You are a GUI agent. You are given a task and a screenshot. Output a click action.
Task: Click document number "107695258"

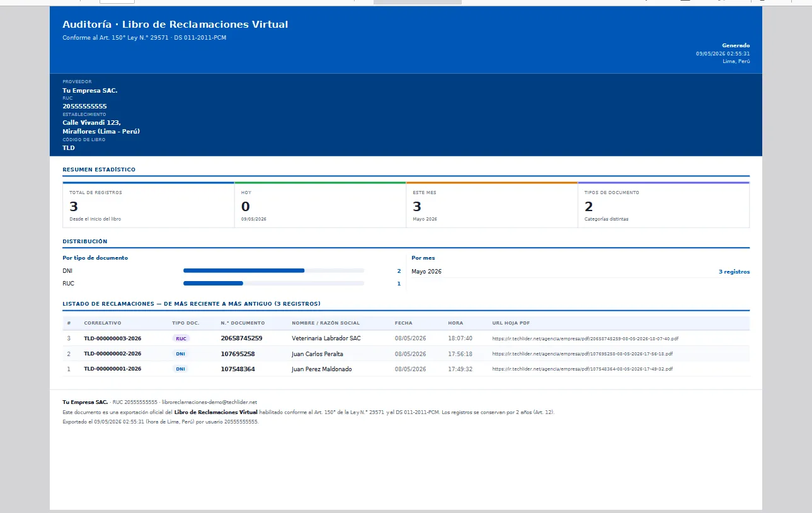tap(237, 354)
